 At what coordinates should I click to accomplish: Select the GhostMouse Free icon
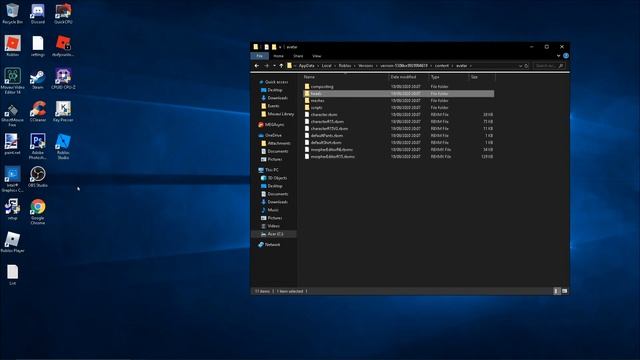[x=12, y=115]
